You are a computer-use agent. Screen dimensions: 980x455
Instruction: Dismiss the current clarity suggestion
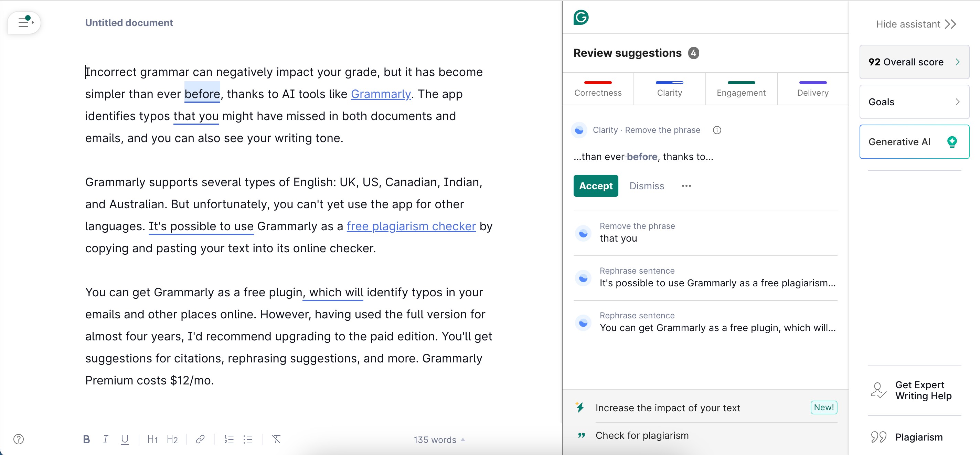tap(646, 186)
